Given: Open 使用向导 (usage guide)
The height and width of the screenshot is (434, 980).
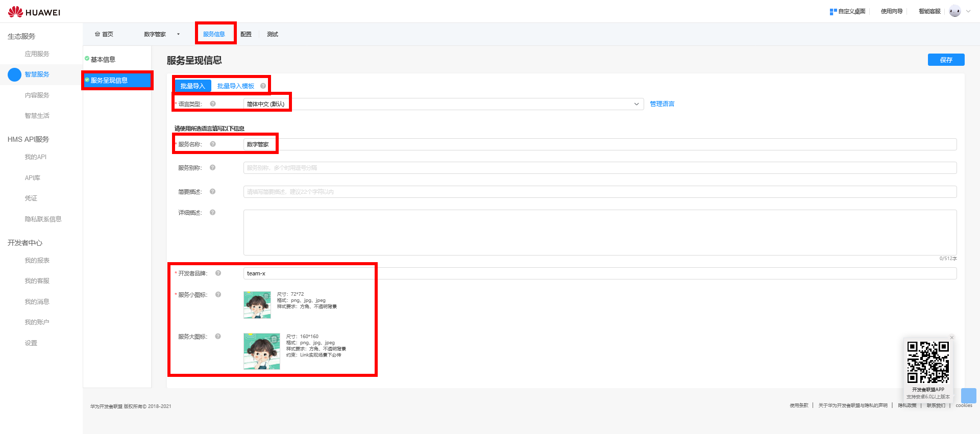Looking at the screenshot, I should [x=892, y=11].
